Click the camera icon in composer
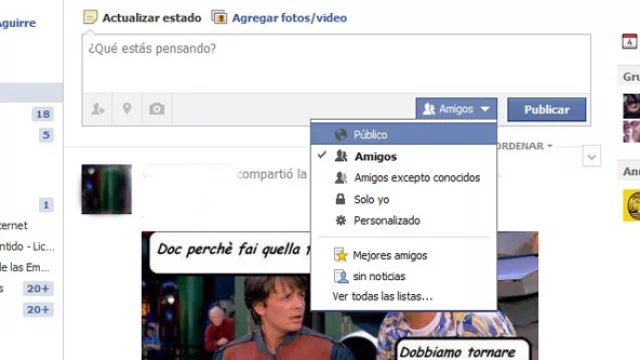 pyautogui.click(x=157, y=109)
